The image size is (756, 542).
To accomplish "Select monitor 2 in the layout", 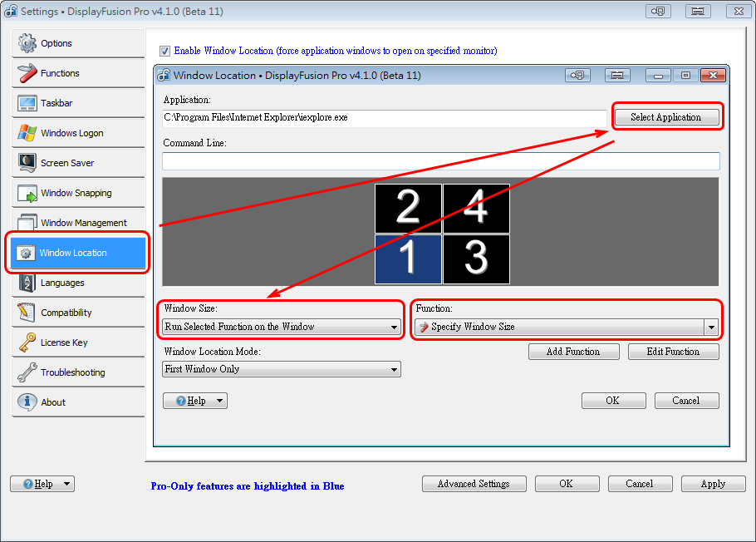I will point(408,208).
